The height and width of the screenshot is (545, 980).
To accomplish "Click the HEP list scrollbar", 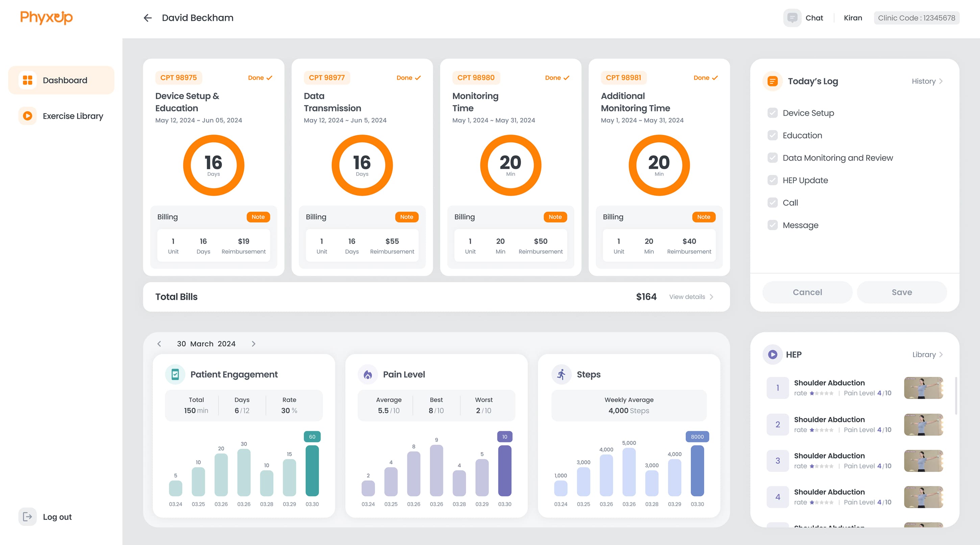I will (x=956, y=396).
